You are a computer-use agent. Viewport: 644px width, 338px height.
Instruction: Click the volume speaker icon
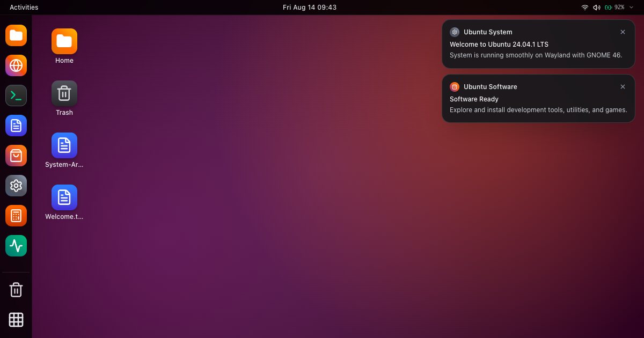pyautogui.click(x=597, y=8)
